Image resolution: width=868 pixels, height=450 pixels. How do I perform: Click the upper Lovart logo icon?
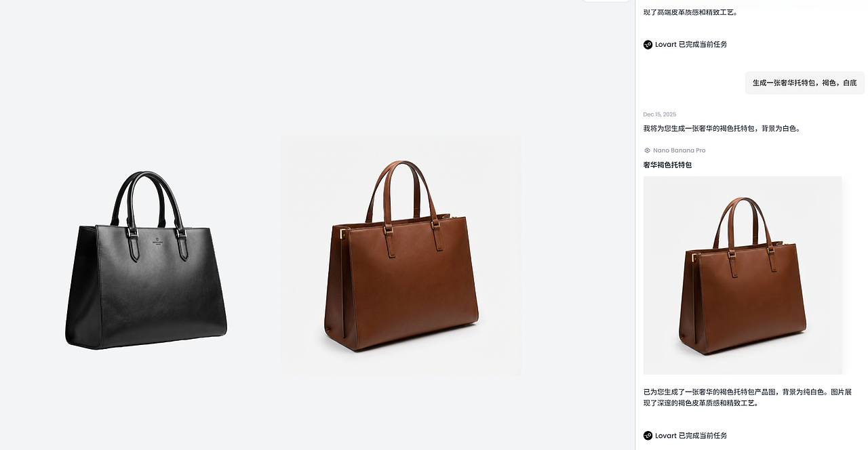[648, 45]
